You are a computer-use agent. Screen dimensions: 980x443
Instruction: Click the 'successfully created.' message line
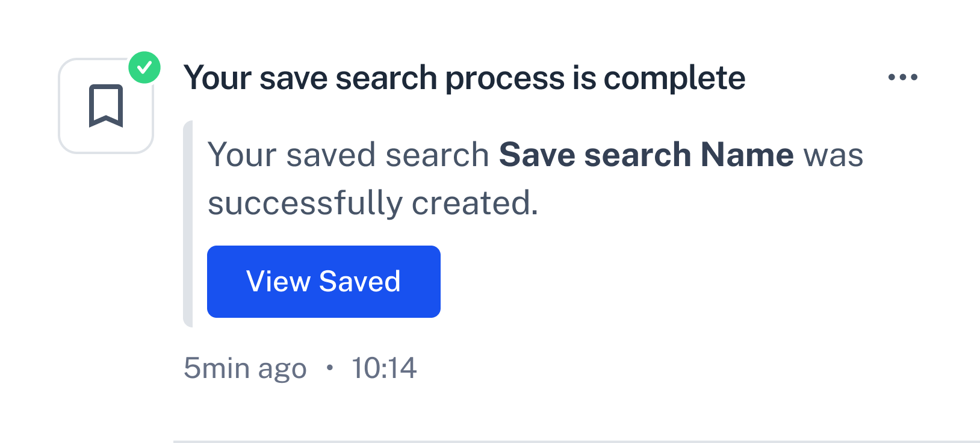[x=373, y=203]
